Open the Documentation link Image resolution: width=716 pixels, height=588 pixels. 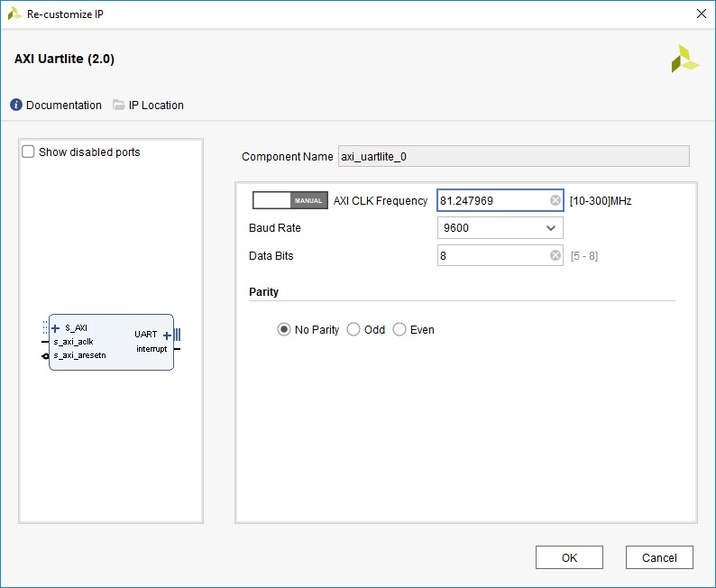(63, 106)
